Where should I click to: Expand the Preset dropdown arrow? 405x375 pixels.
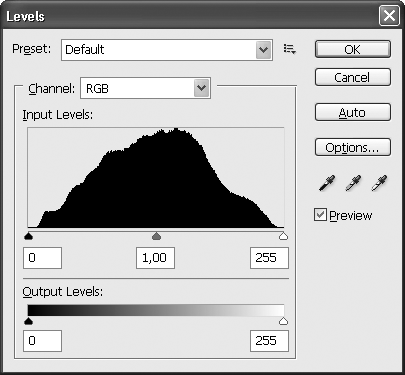point(263,50)
